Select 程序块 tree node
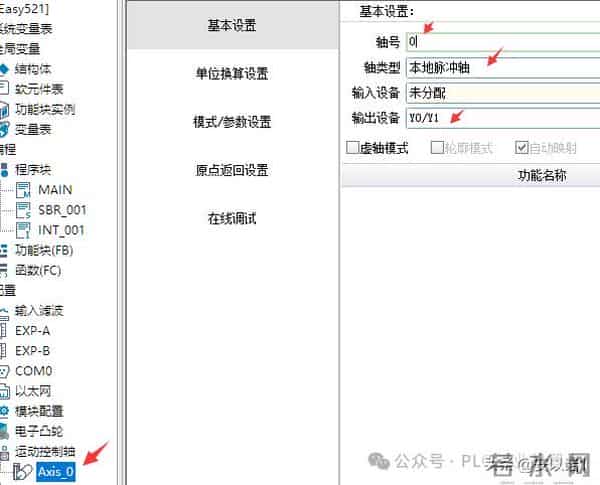This screenshot has width=600, height=485. click(x=33, y=170)
